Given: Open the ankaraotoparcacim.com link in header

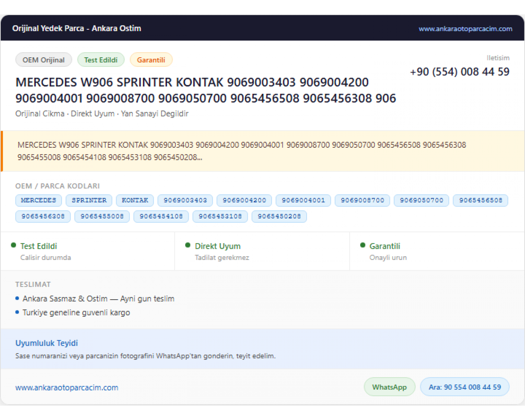Looking at the screenshot, I should click(x=465, y=29).
